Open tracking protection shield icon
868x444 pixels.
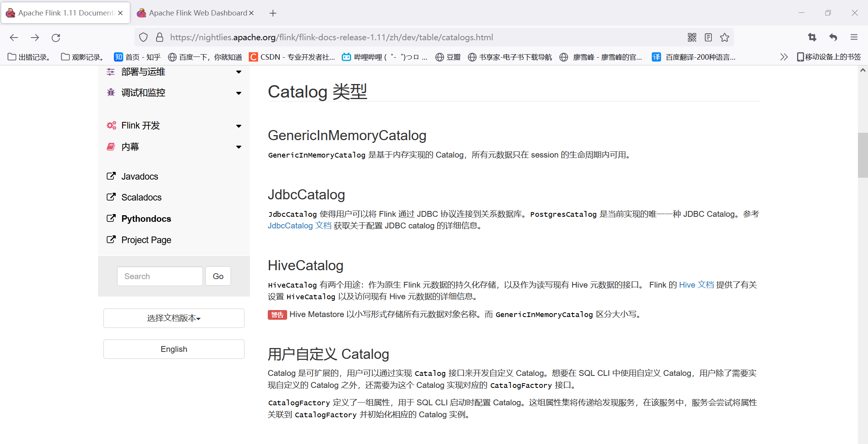[143, 38]
